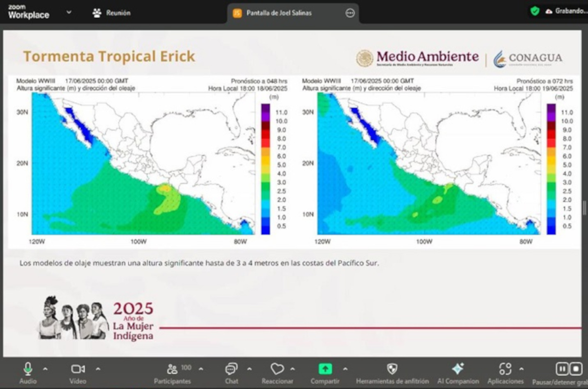This screenshot has width=588, height=389.
Task: Click 'Hora Local 18:00 19/06/2025' text
Action: click(534, 89)
